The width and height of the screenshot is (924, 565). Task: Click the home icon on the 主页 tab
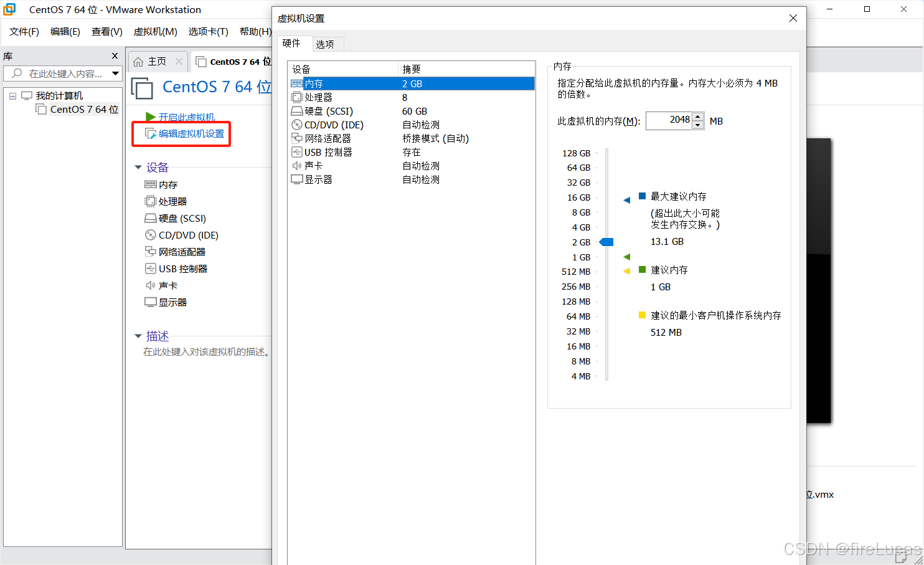click(x=138, y=61)
